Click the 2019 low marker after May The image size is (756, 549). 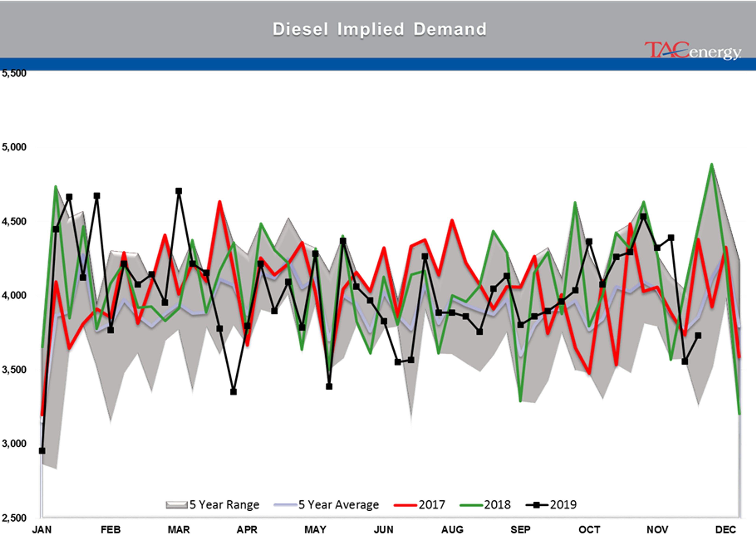pos(329,387)
